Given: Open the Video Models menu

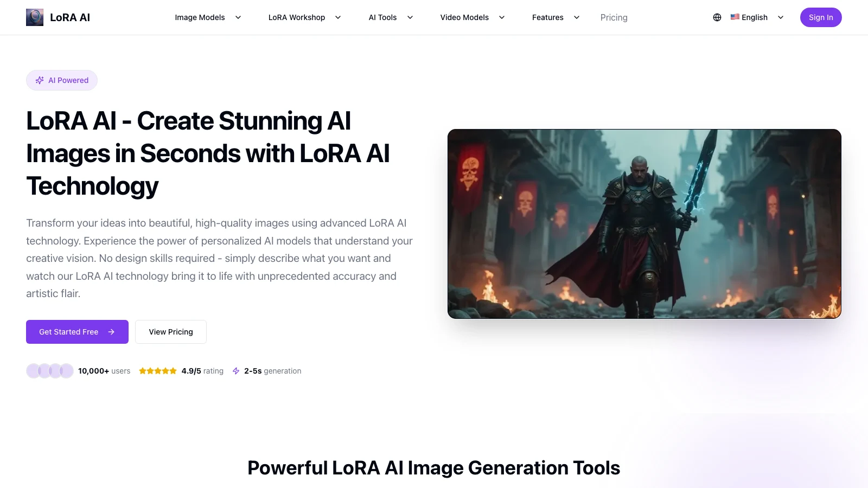Looking at the screenshot, I should (x=464, y=17).
